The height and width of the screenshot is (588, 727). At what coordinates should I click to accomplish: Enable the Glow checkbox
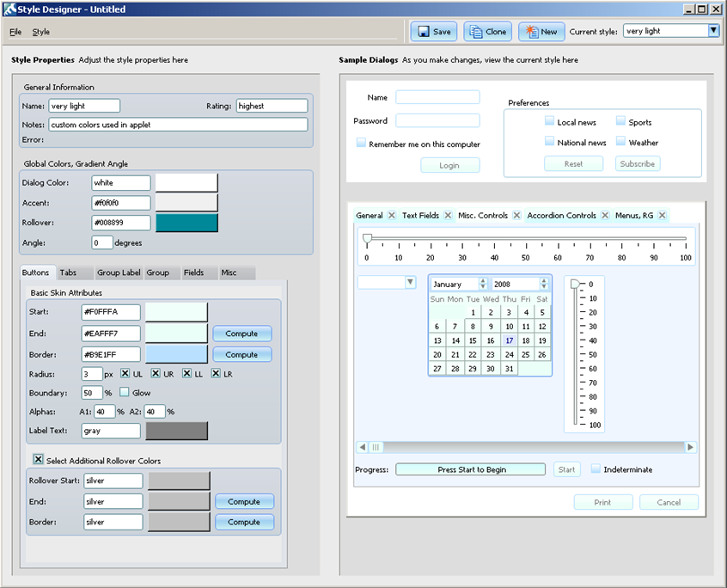point(124,393)
